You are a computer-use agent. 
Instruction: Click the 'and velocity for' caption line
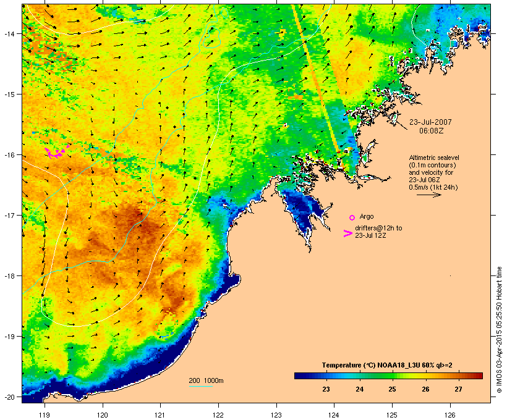(431, 172)
